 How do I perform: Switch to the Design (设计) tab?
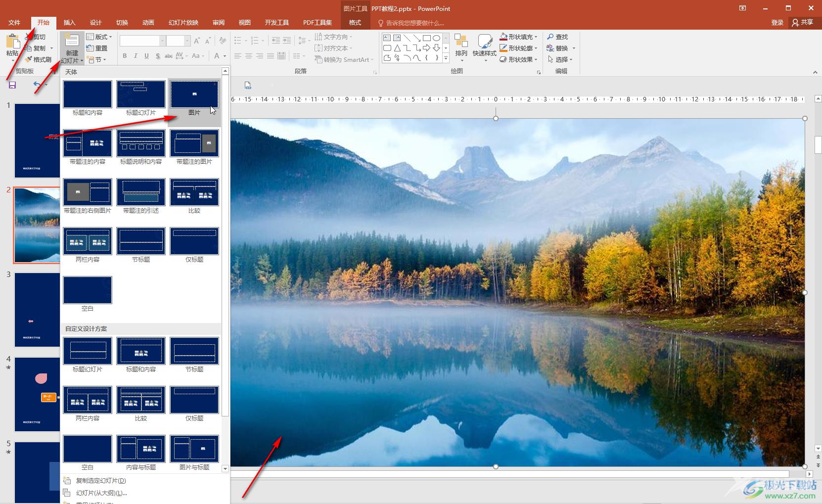(x=96, y=23)
